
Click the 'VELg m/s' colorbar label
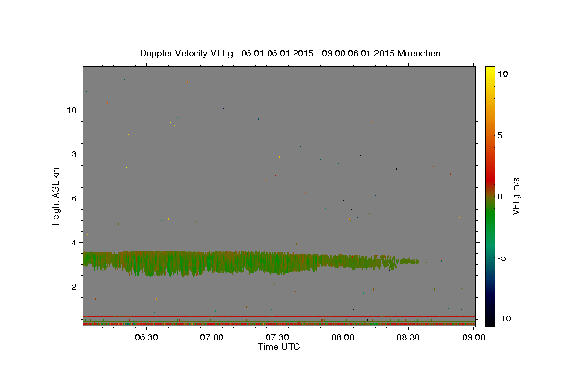tap(516, 196)
